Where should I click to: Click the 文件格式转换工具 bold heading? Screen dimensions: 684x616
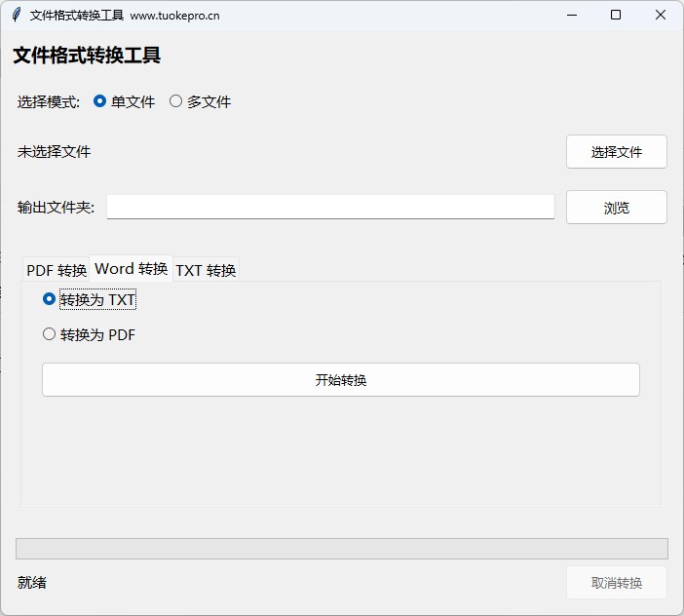pos(87,56)
